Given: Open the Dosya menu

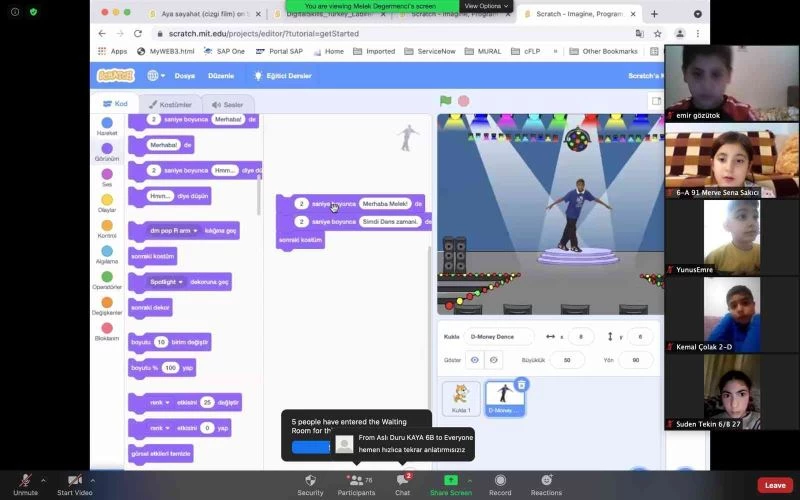Looking at the screenshot, I should pyautogui.click(x=185, y=75).
